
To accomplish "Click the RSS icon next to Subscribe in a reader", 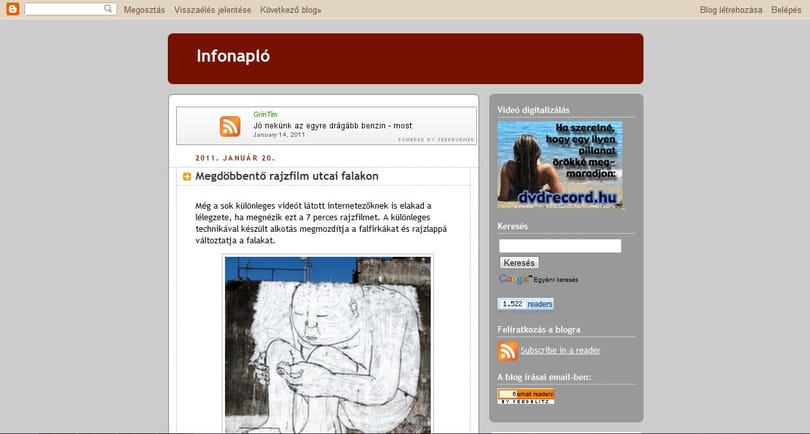I will tap(507, 351).
